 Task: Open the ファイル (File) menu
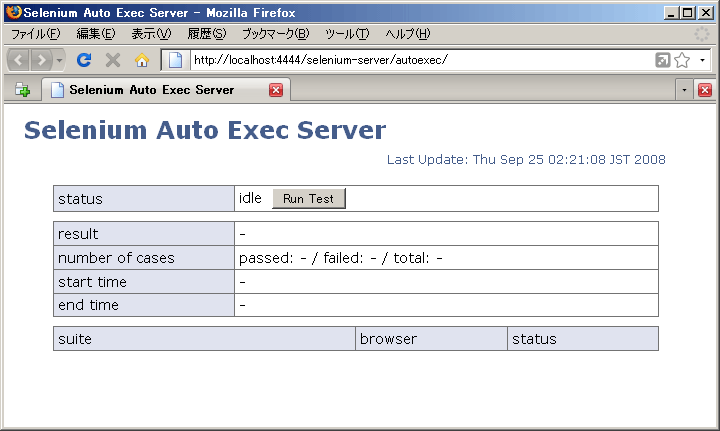[x=36, y=34]
